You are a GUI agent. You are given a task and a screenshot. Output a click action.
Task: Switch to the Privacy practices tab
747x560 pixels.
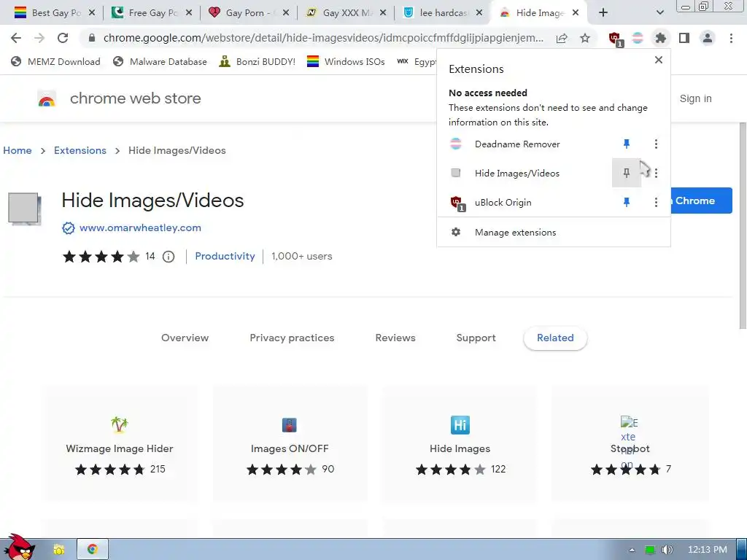click(292, 338)
